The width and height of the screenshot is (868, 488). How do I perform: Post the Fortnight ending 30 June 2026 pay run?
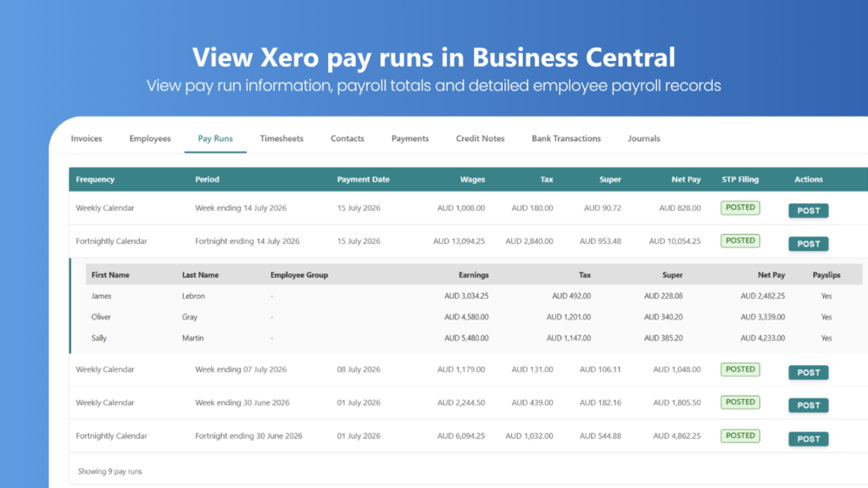(x=808, y=439)
